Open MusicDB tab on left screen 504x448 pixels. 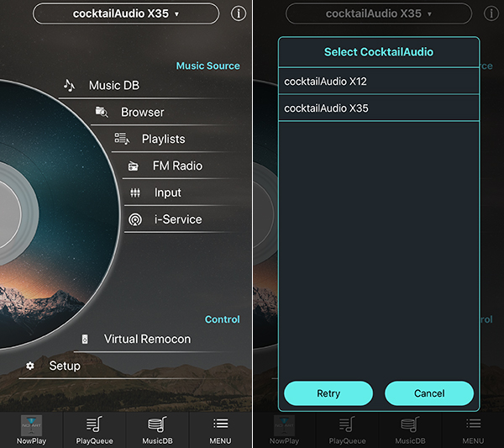[x=157, y=430]
